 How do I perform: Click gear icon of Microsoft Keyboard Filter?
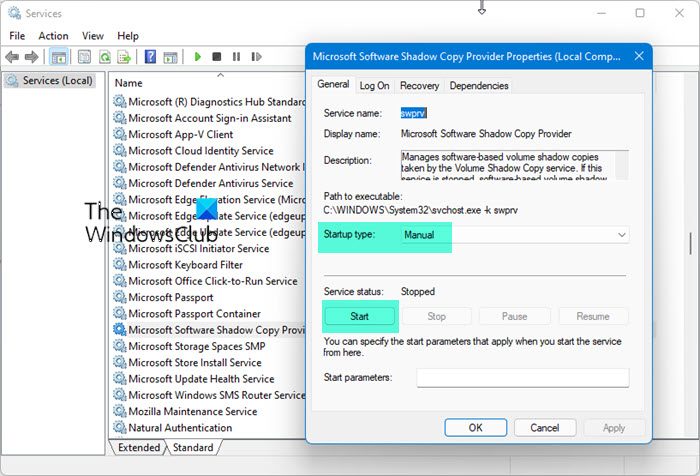pyautogui.click(x=120, y=264)
